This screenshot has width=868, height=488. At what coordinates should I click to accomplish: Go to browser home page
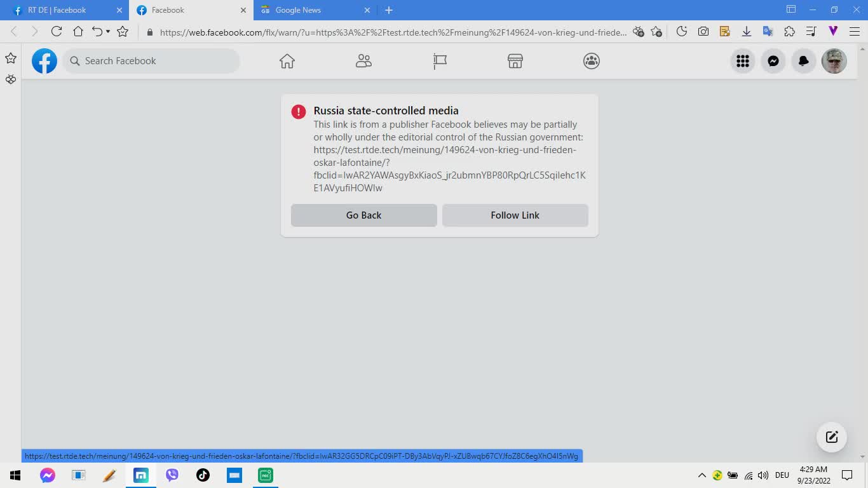[x=78, y=32]
